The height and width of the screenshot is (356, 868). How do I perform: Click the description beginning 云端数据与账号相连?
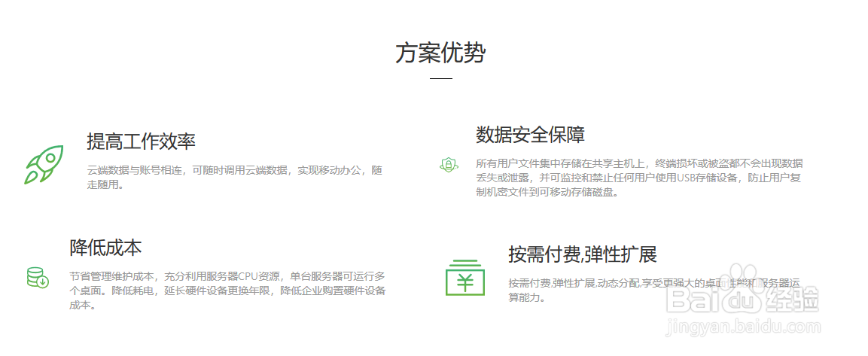pos(235,178)
